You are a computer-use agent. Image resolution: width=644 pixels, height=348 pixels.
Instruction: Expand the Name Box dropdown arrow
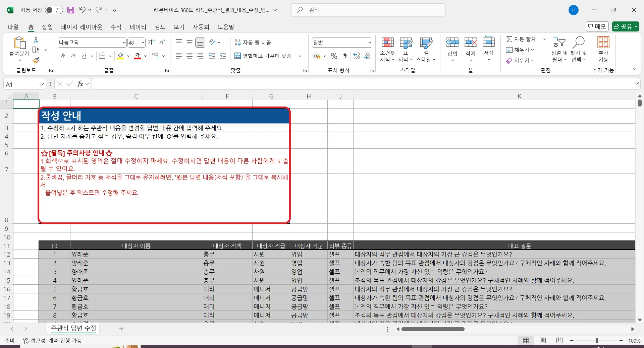coord(42,84)
